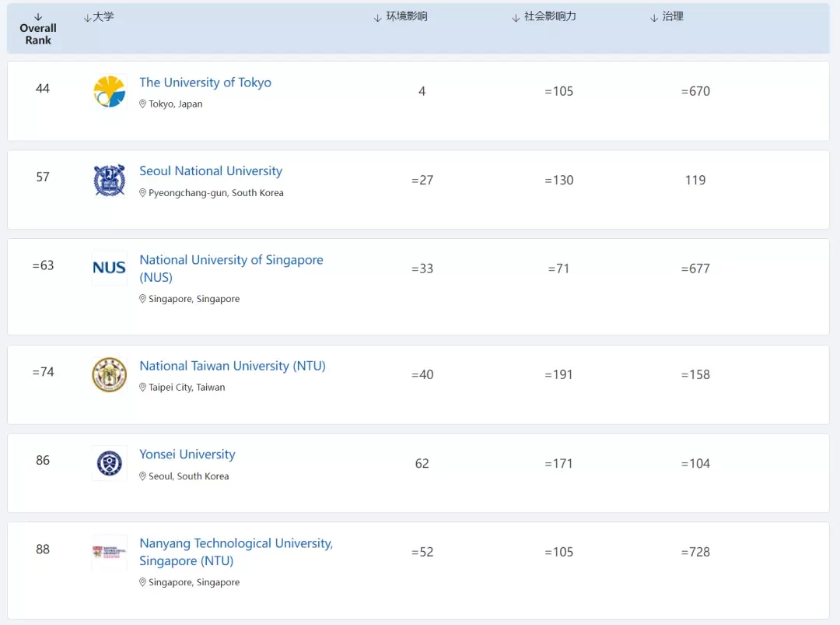Click NUS social impact value =71
840x625 pixels.
[x=558, y=269]
